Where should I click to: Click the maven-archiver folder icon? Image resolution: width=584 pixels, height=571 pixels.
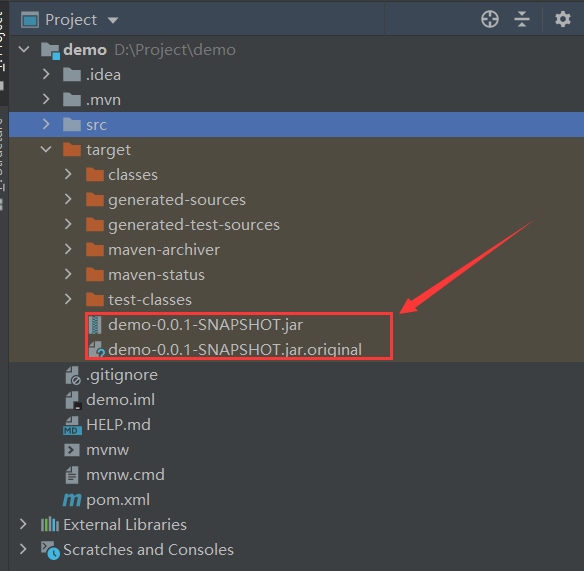tap(95, 249)
